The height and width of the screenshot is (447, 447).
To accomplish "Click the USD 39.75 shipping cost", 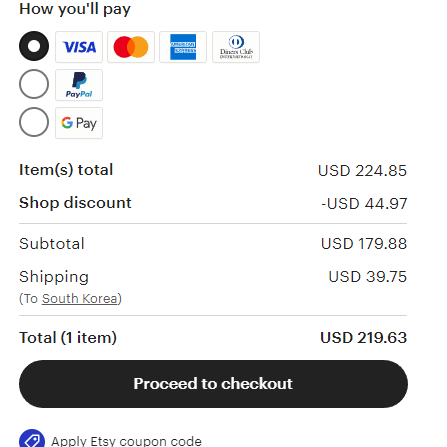I will (368, 277).
